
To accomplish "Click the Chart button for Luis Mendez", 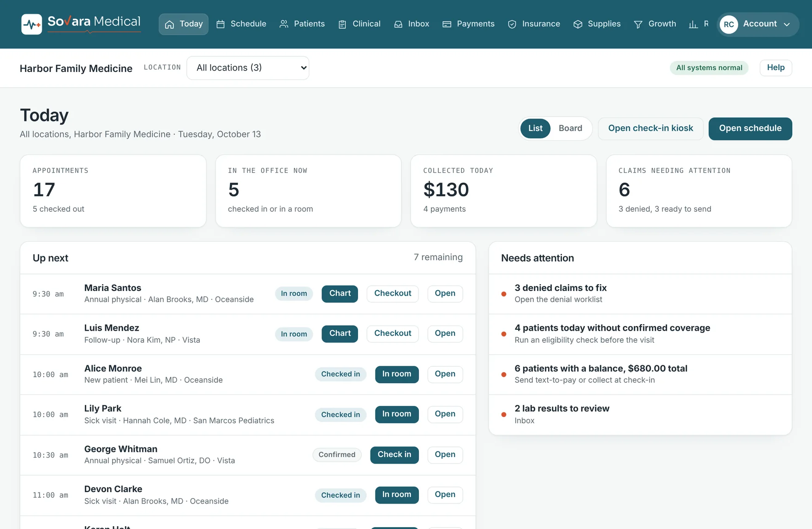I will click(x=340, y=333).
